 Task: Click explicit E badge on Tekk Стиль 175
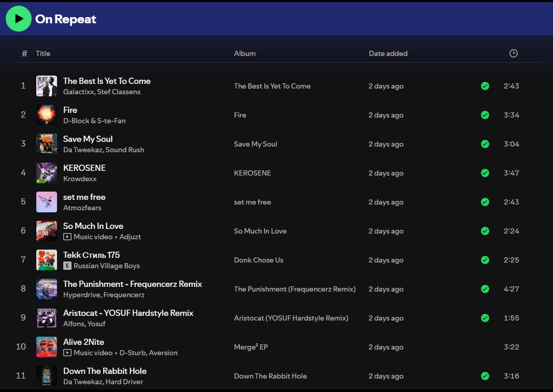point(67,266)
